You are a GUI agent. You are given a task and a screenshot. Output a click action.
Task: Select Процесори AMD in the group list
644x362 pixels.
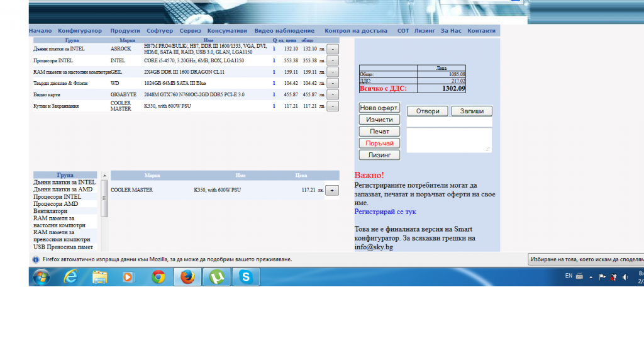click(x=56, y=204)
